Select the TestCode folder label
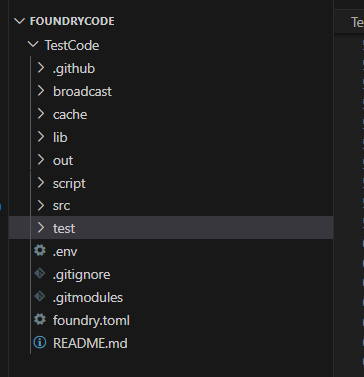Viewport: 364px width, 377px height. tap(72, 45)
